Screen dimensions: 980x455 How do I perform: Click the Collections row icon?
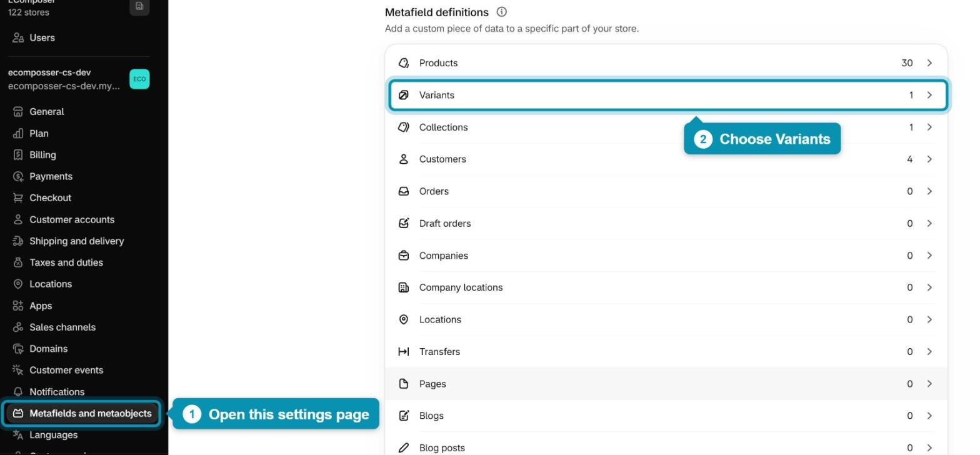tap(404, 127)
